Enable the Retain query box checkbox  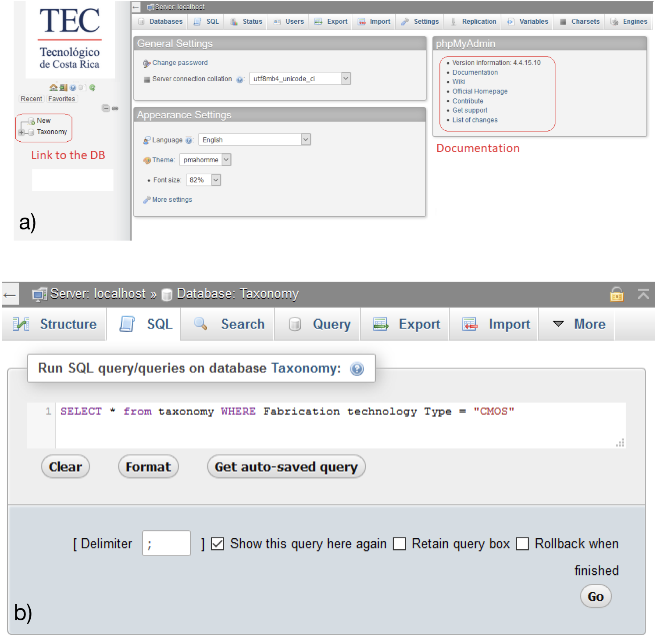399,544
